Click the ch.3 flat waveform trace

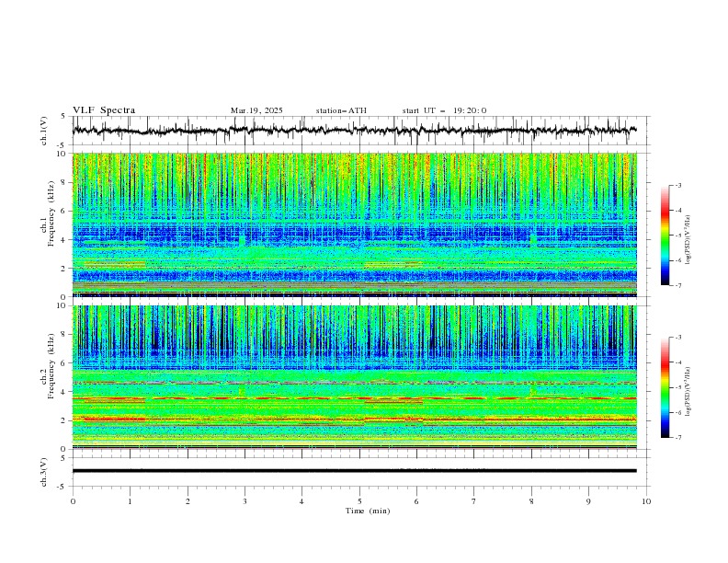pos(355,471)
